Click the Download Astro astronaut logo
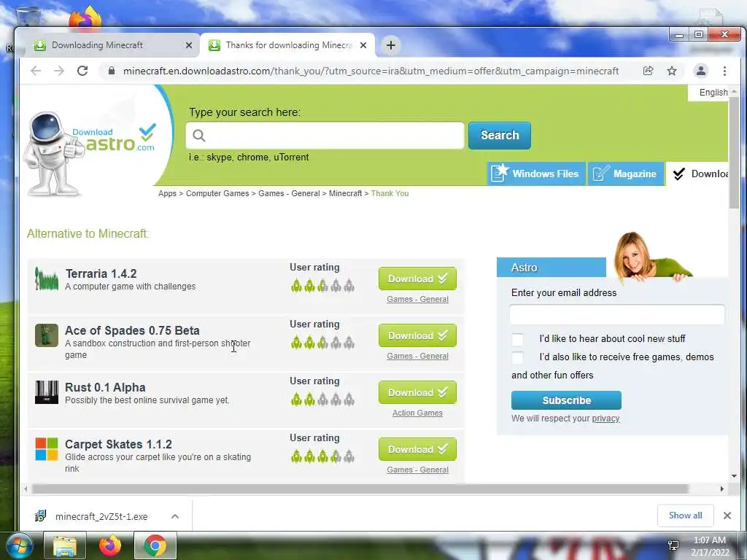The height and width of the screenshot is (560, 747). 90,152
